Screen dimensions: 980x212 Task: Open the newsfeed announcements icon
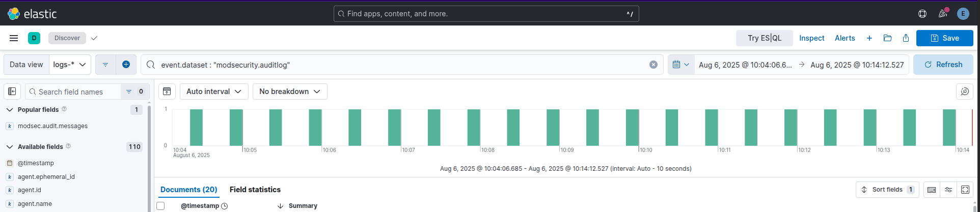coord(943,14)
